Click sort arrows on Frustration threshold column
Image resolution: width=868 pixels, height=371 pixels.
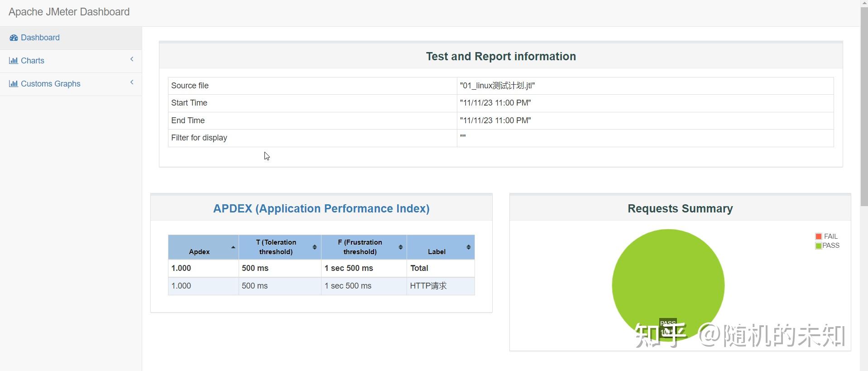click(400, 247)
